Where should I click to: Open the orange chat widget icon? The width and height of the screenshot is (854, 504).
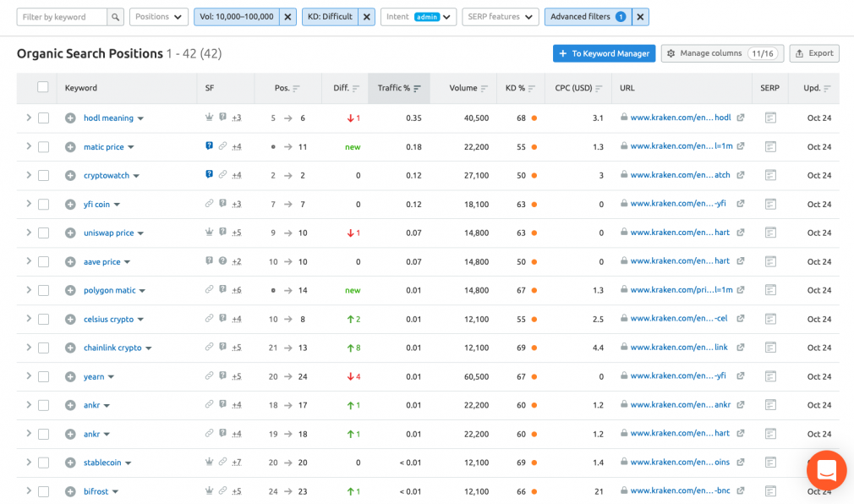click(826, 470)
